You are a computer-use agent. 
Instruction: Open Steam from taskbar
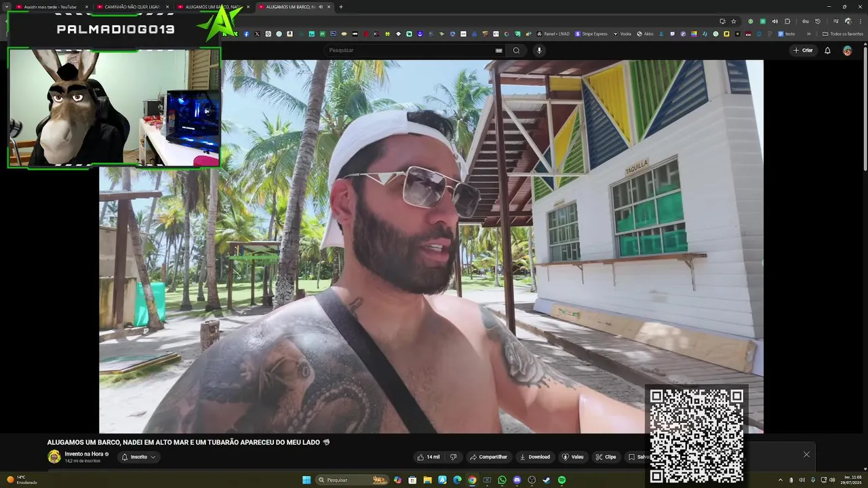pyautogui.click(x=547, y=480)
